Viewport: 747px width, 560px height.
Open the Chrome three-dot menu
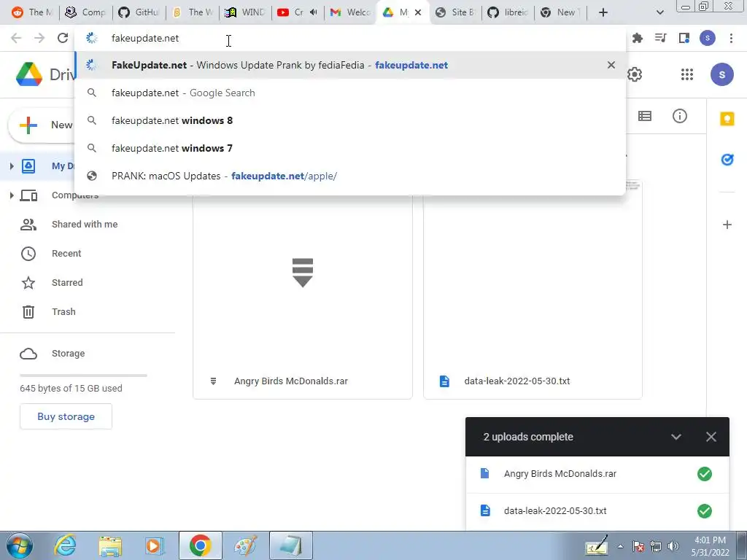[731, 38]
